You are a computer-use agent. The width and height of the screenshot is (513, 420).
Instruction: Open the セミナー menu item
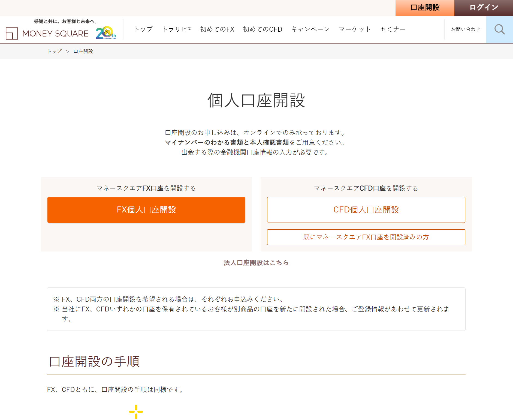(393, 29)
